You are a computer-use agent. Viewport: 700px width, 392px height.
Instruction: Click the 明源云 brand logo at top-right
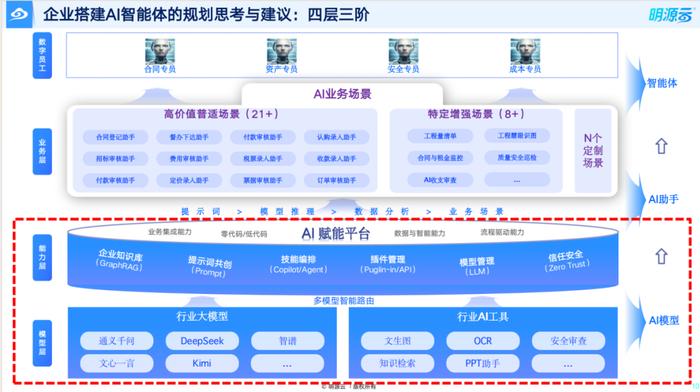click(670, 15)
